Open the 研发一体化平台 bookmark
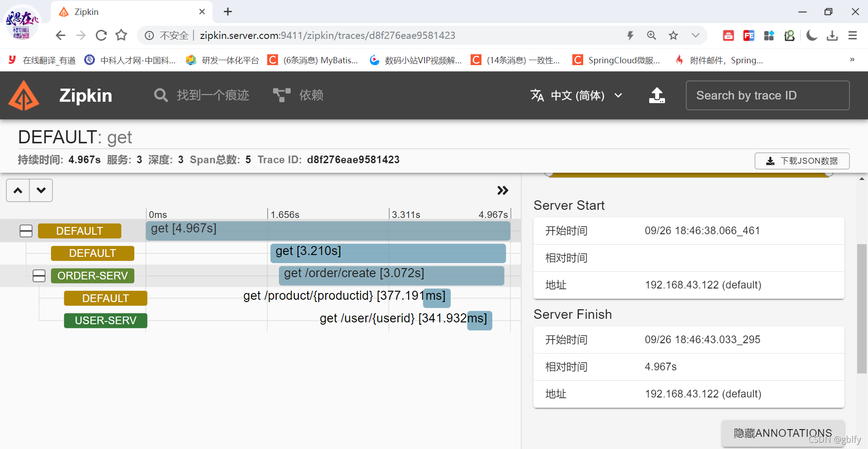868x449 pixels. point(222,60)
